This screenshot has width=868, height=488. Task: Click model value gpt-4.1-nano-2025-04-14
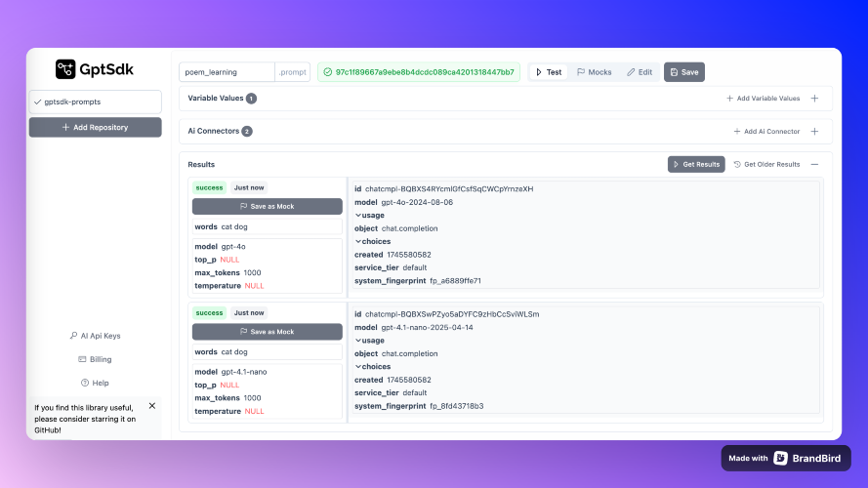click(427, 327)
